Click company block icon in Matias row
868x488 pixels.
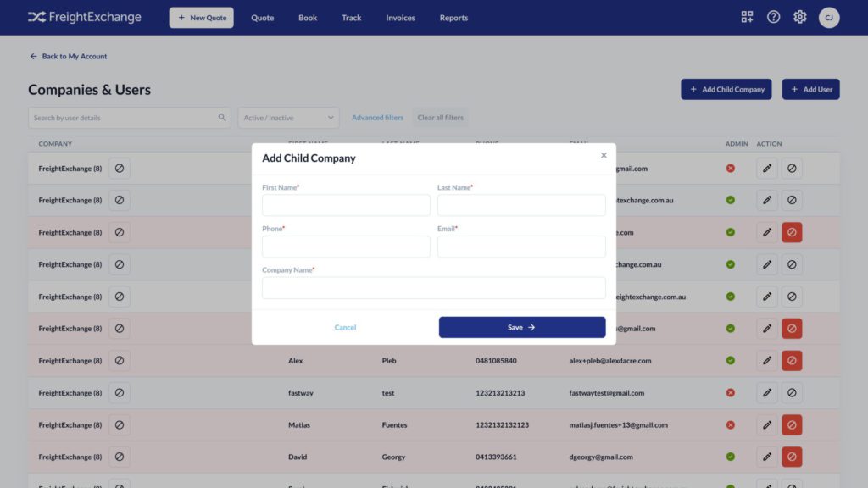coord(120,425)
